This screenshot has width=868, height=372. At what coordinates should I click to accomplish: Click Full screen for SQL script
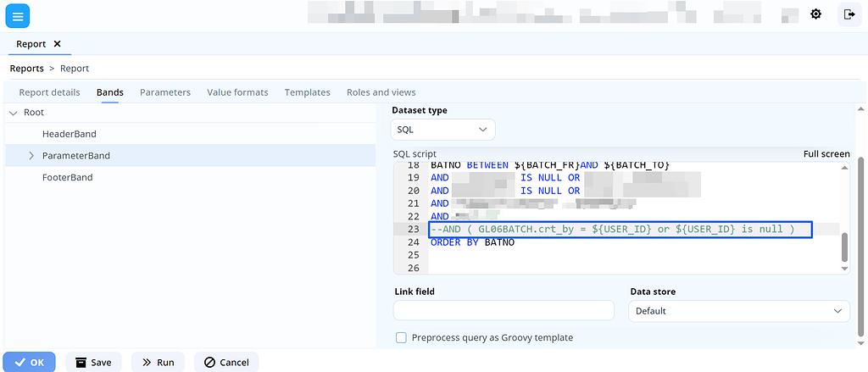click(826, 154)
